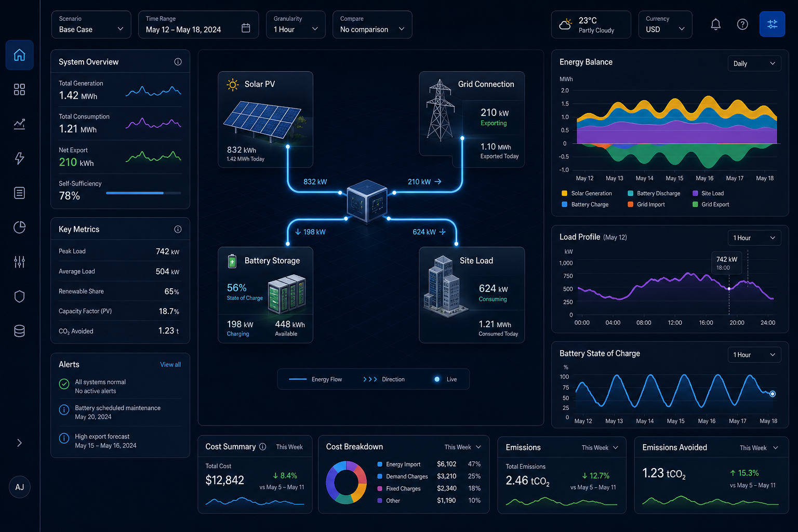The width and height of the screenshot is (798, 532).
Task: Click the Self-Sufficiency progress bar
Action: (143, 193)
